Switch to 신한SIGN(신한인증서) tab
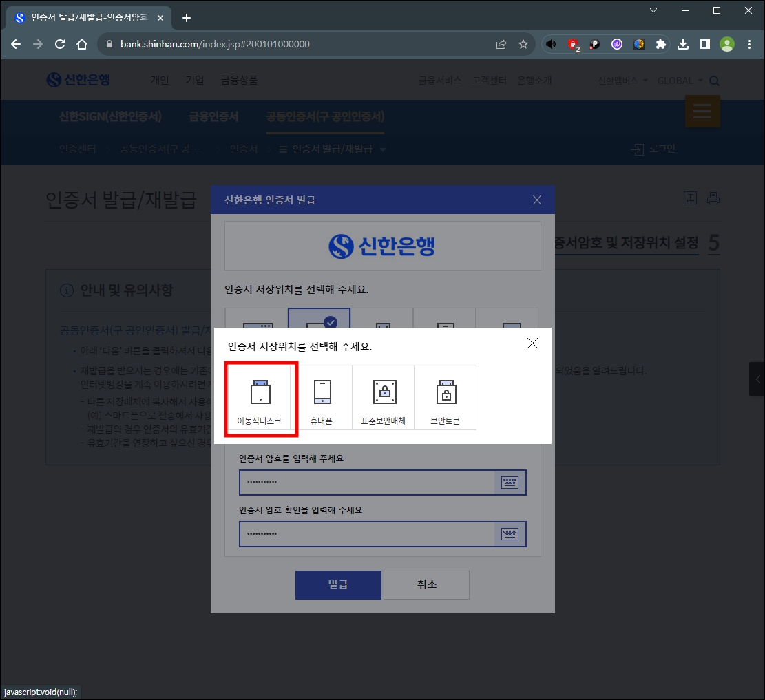765x700 pixels. point(110,116)
